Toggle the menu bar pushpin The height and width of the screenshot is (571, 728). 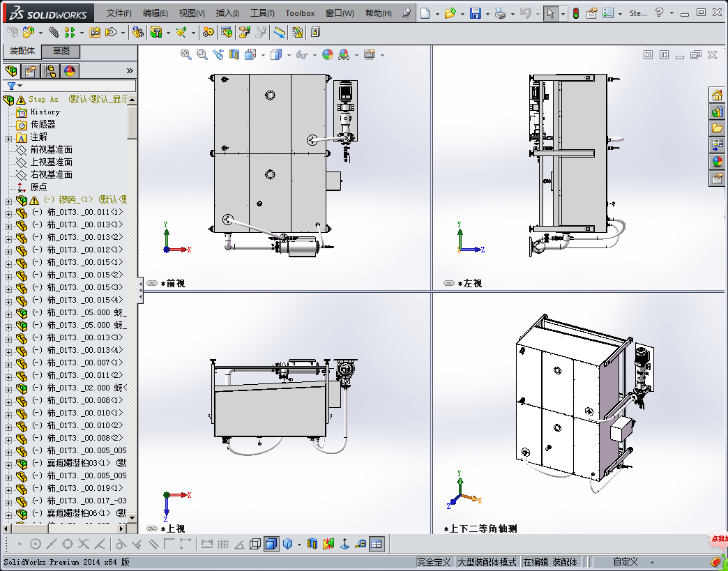(x=407, y=13)
